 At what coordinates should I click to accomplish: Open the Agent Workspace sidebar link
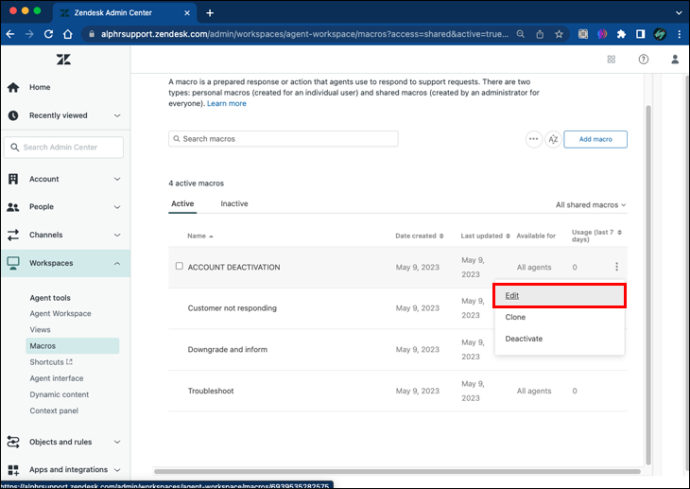click(x=60, y=313)
